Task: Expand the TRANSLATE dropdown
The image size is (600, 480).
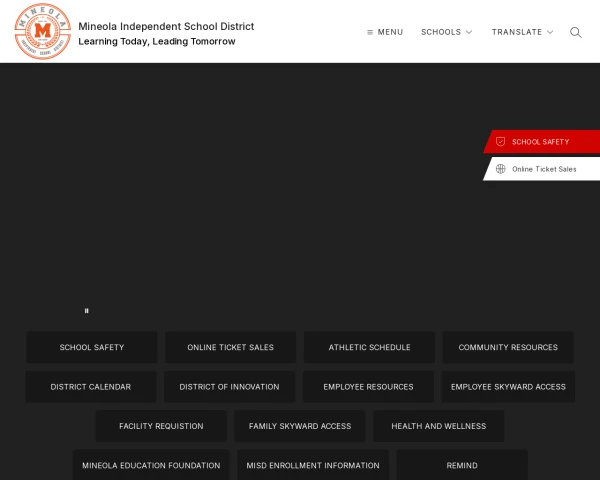Action: (522, 32)
